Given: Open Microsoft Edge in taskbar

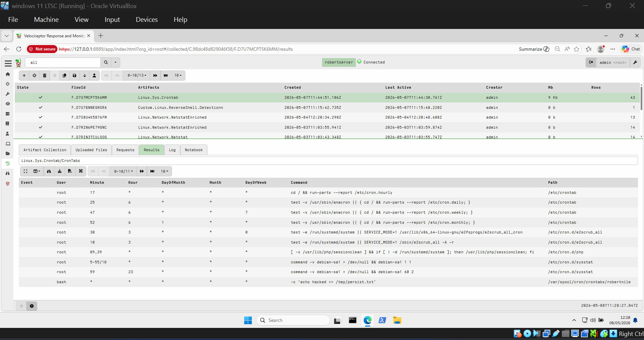Looking at the screenshot, I should pos(368,321).
